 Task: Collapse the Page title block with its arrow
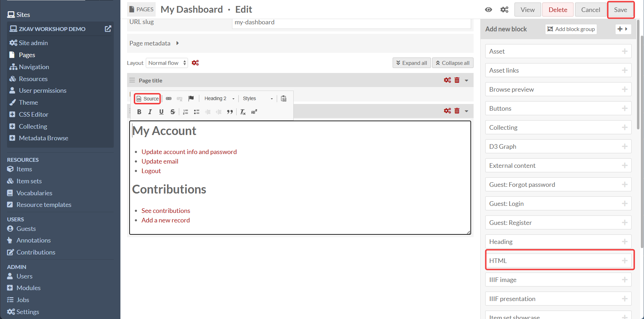[467, 81]
